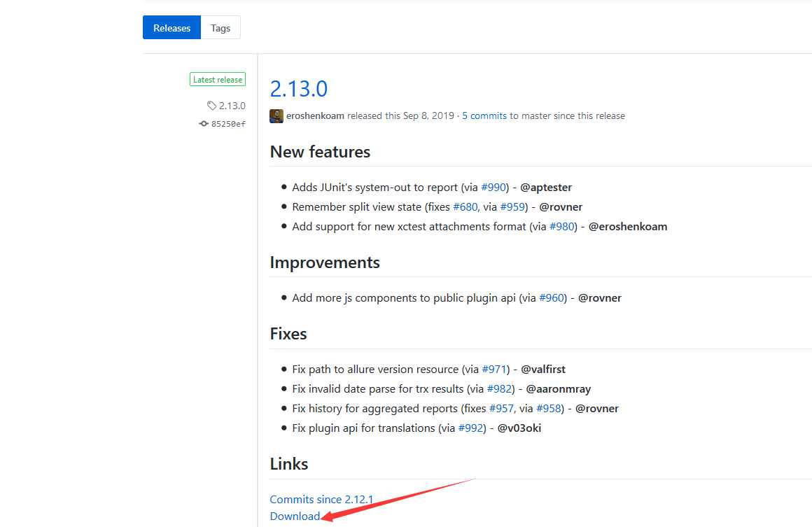812x527 pixels.
Task: Click the Links heading
Action: click(x=289, y=464)
